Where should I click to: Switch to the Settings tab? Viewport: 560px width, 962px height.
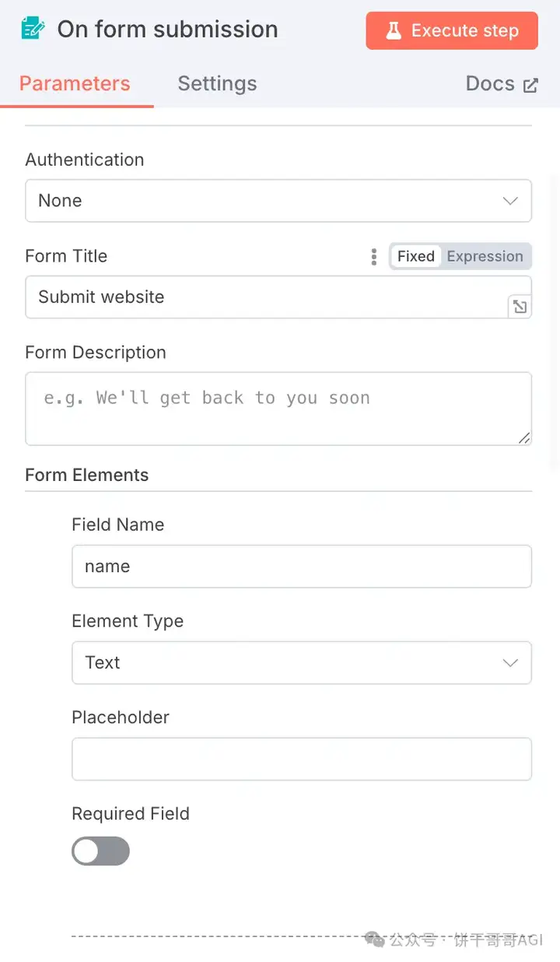point(217,84)
